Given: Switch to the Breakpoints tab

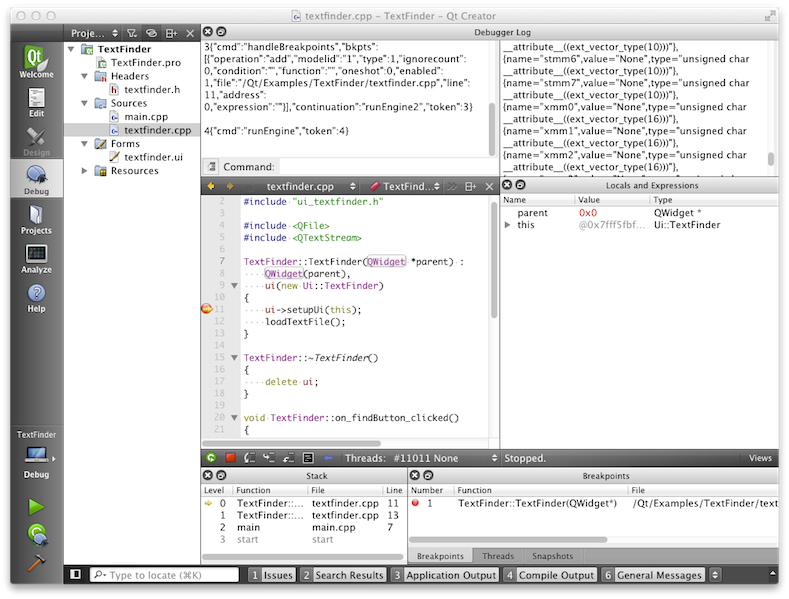Looking at the screenshot, I should pos(440,556).
